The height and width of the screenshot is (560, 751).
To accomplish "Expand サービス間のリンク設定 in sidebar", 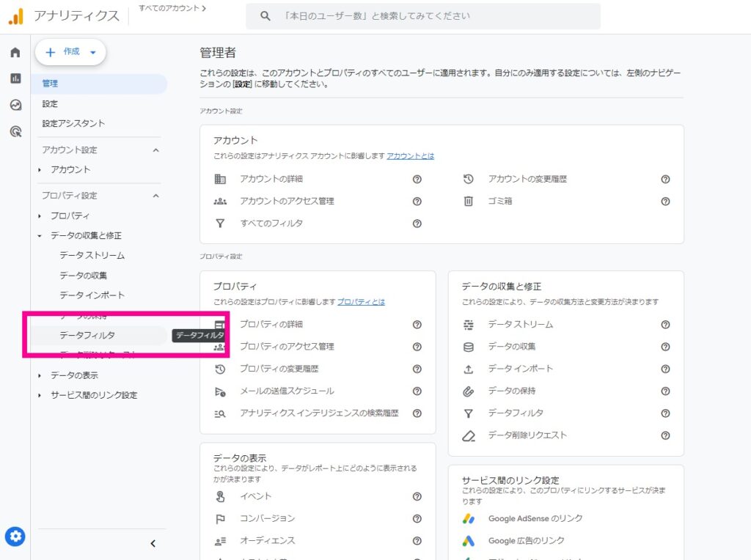I will pos(40,396).
